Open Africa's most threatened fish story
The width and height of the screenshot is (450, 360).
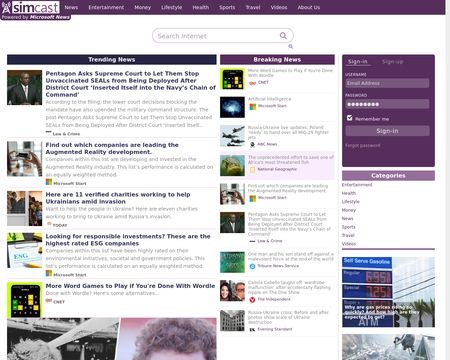[290, 160]
